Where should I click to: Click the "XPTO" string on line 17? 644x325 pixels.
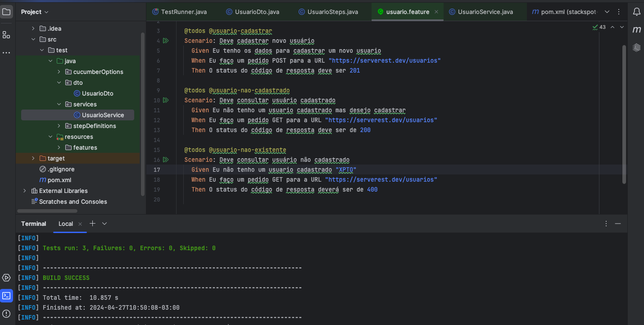(x=346, y=169)
